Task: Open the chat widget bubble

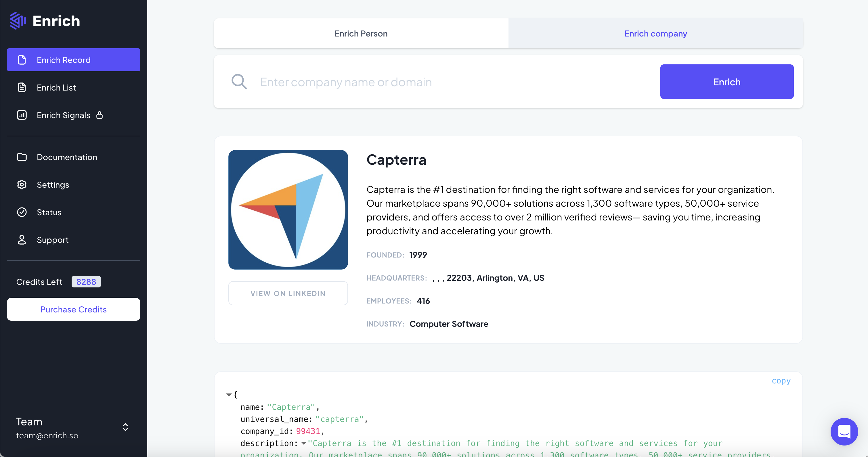Action: 844,431
